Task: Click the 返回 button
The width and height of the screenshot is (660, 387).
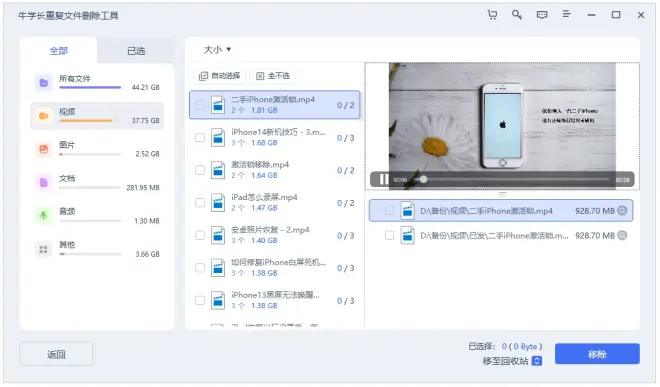Action: point(56,355)
